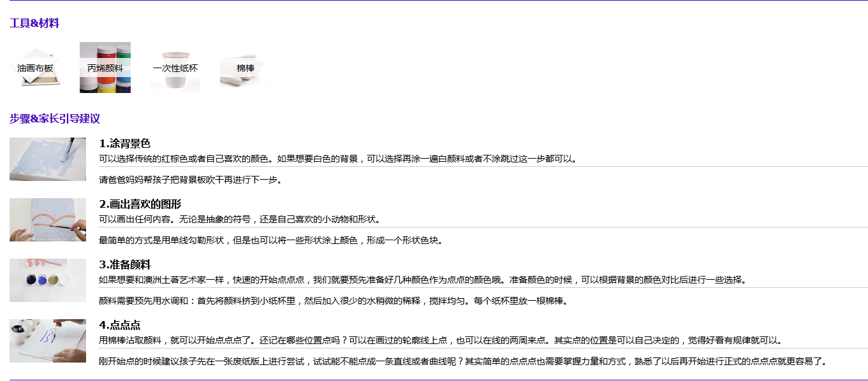The height and width of the screenshot is (381, 868).
Task: Open the 一次性纸杯 paper cup image
Action: [175, 68]
